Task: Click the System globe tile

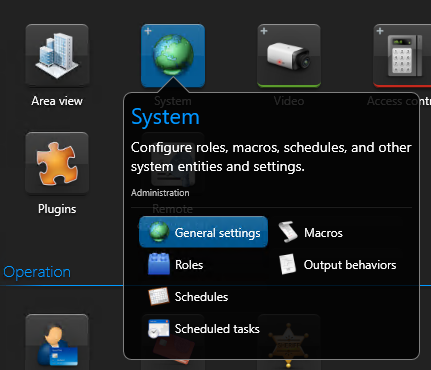Action: pyautogui.click(x=173, y=55)
